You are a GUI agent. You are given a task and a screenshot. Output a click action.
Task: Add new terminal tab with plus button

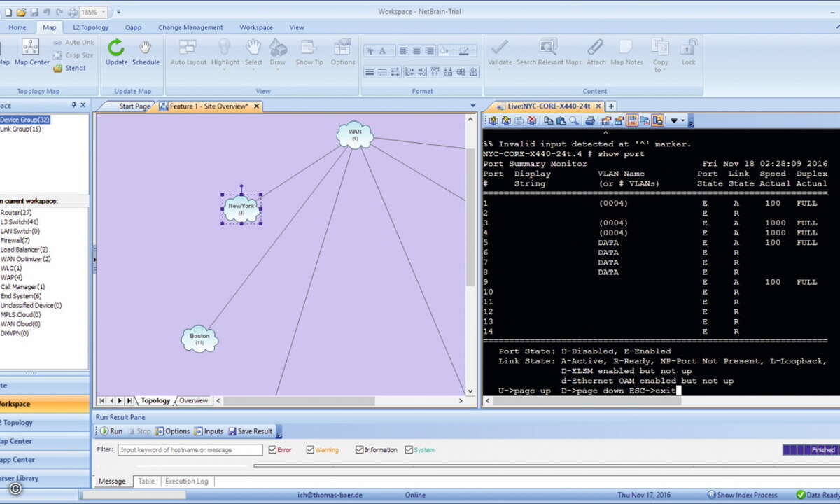[x=611, y=106]
